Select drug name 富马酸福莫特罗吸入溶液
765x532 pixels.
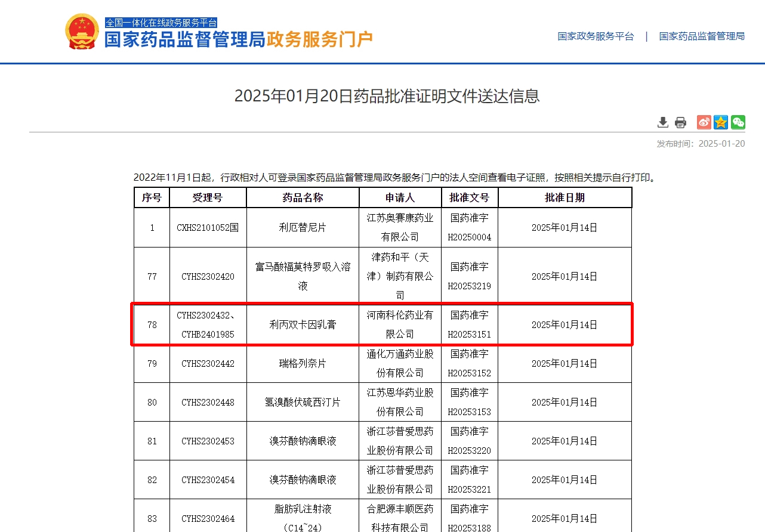coord(303,277)
